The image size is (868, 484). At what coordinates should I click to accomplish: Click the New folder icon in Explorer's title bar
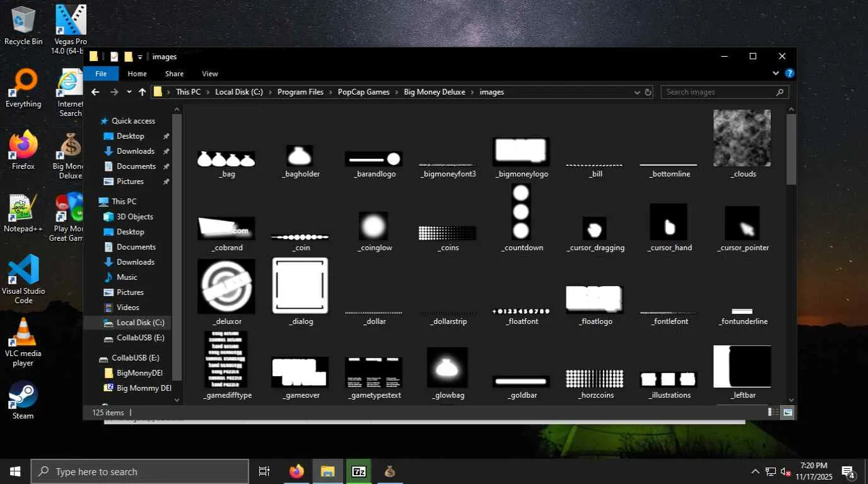click(x=128, y=57)
